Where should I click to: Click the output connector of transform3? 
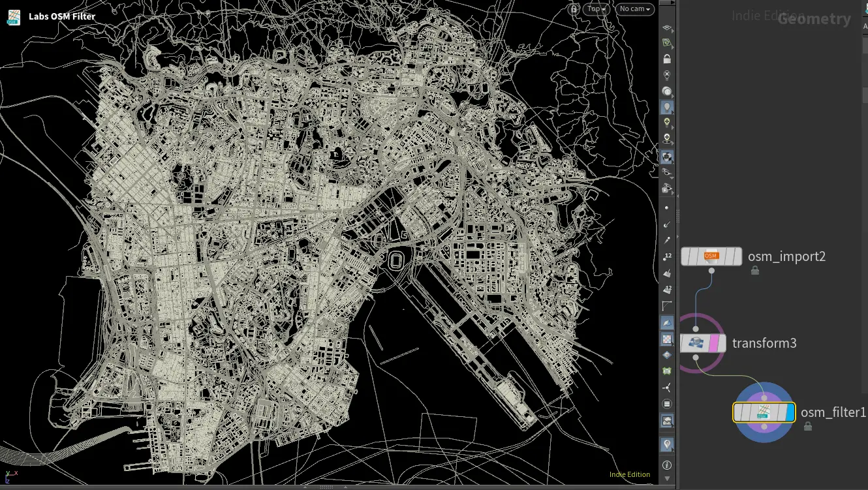tap(696, 357)
